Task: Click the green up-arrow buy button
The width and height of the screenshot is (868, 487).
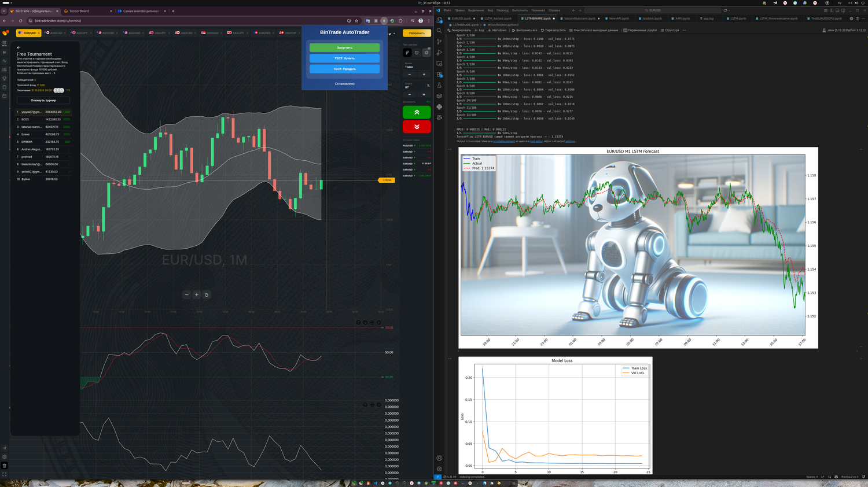Action: pyautogui.click(x=417, y=112)
